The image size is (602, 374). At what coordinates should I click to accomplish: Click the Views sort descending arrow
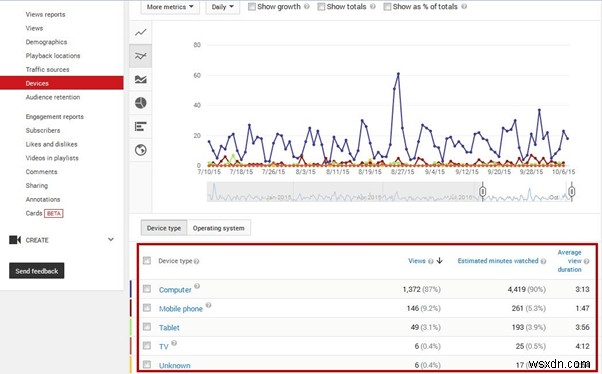(440, 261)
